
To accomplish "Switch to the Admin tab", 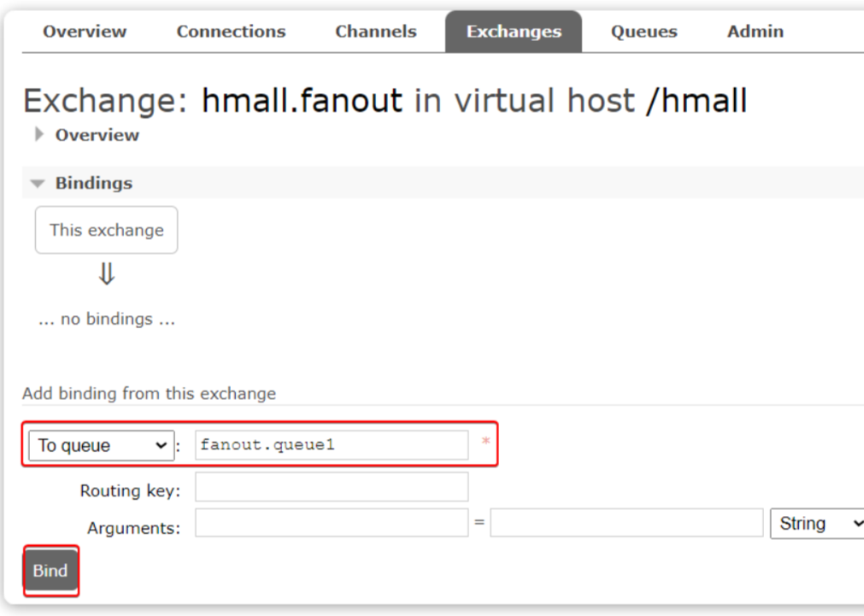I will (x=755, y=32).
